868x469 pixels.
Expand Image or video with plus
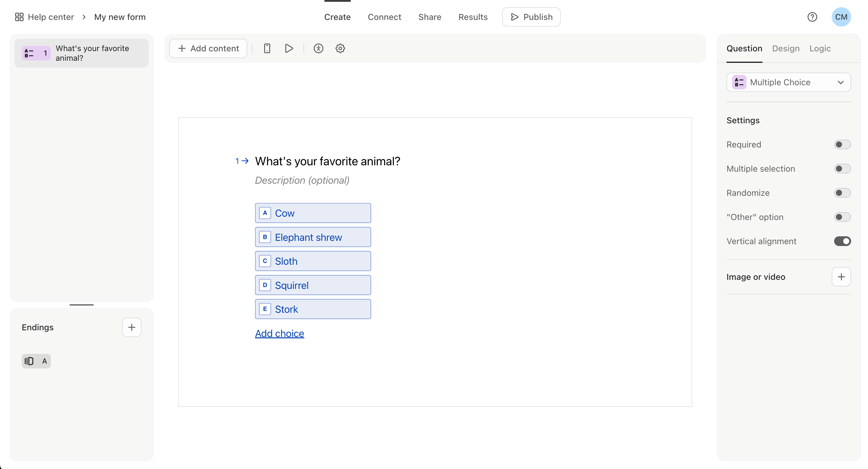tap(841, 277)
